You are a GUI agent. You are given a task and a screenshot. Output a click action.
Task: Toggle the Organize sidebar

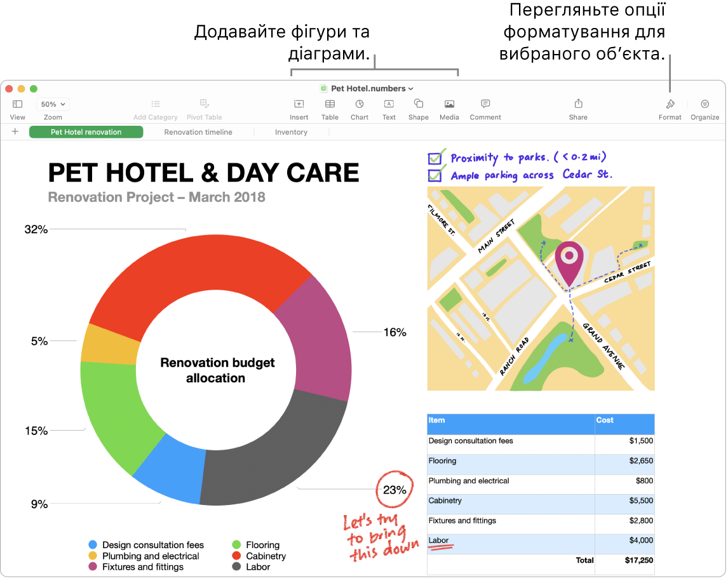pyautogui.click(x=704, y=104)
